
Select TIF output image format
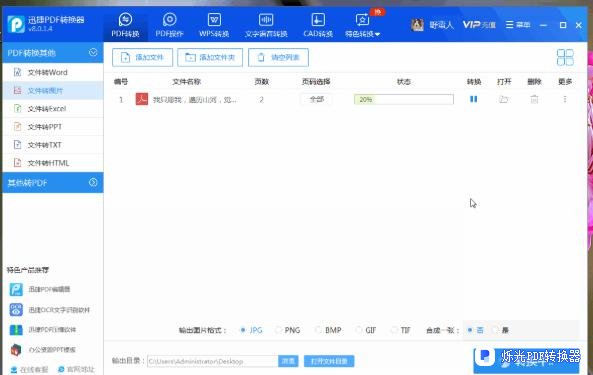coord(401,330)
